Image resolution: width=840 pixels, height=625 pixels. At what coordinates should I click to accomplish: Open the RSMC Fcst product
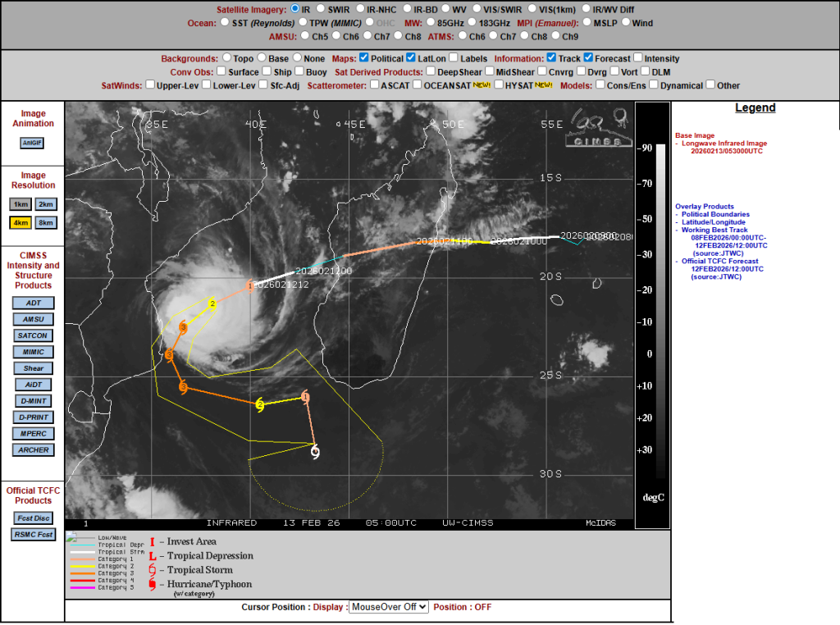(x=33, y=534)
